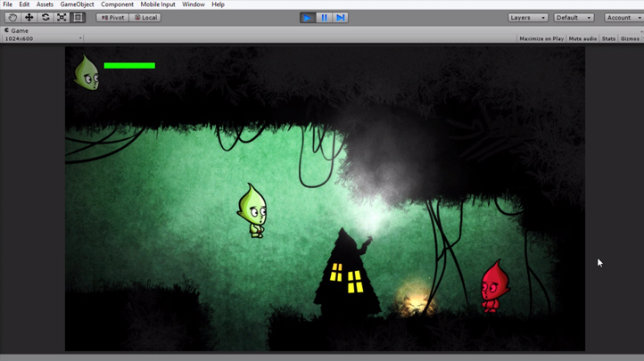Image resolution: width=644 pixels, height=361 pixels.
Task: Open the GameObject menu
Action: tap(77, 4)
